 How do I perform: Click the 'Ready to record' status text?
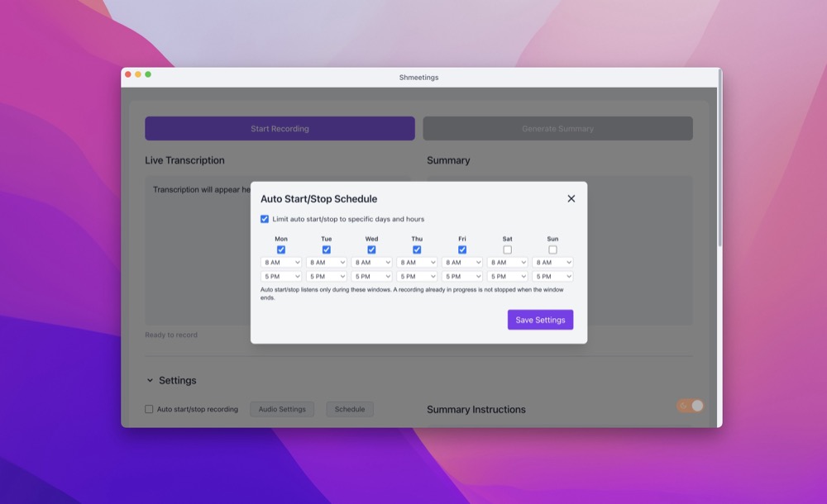click(171, 335)
